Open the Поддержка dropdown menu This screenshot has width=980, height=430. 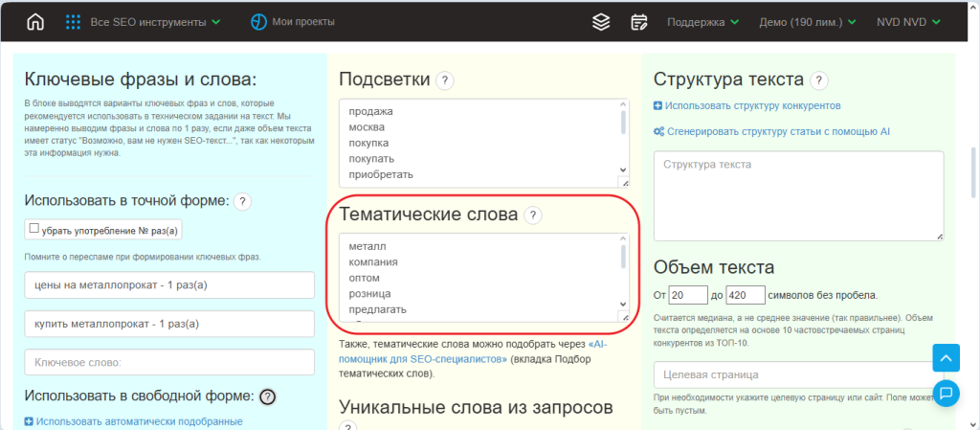702,22
